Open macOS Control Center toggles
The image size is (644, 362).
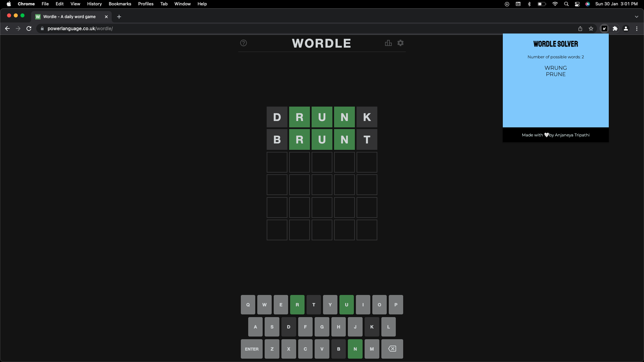577,4
